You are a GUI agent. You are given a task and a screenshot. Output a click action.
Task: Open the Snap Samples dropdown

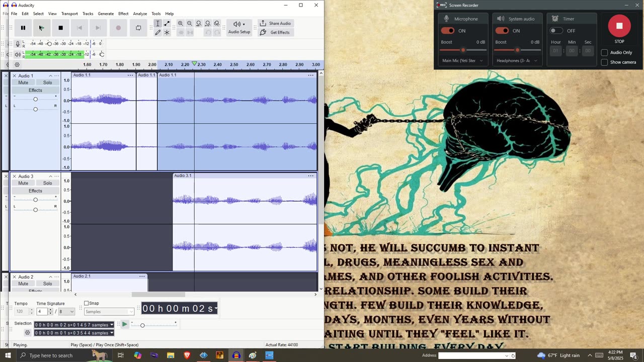click(x=109, y=312)
